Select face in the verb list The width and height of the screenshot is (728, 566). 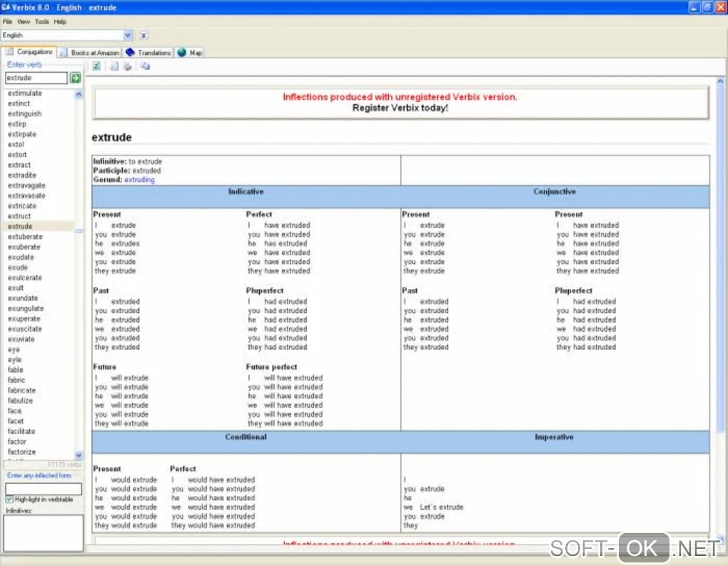point(14,411)
